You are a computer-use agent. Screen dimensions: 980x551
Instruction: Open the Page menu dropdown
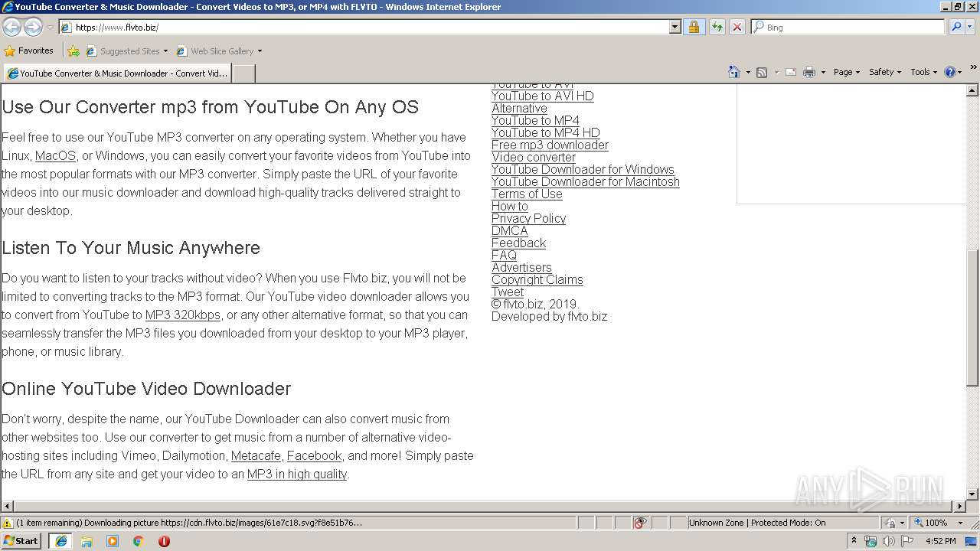[x=846, y=72]
